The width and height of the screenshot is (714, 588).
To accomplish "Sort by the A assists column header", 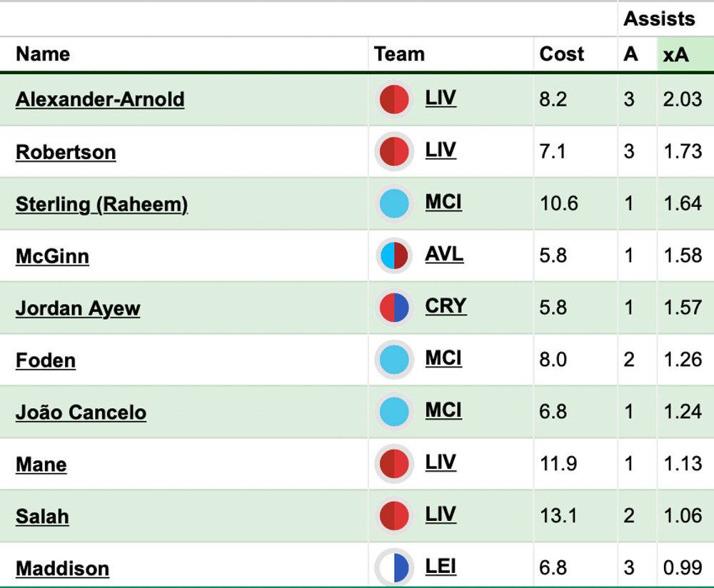I will tap(630, 54).
